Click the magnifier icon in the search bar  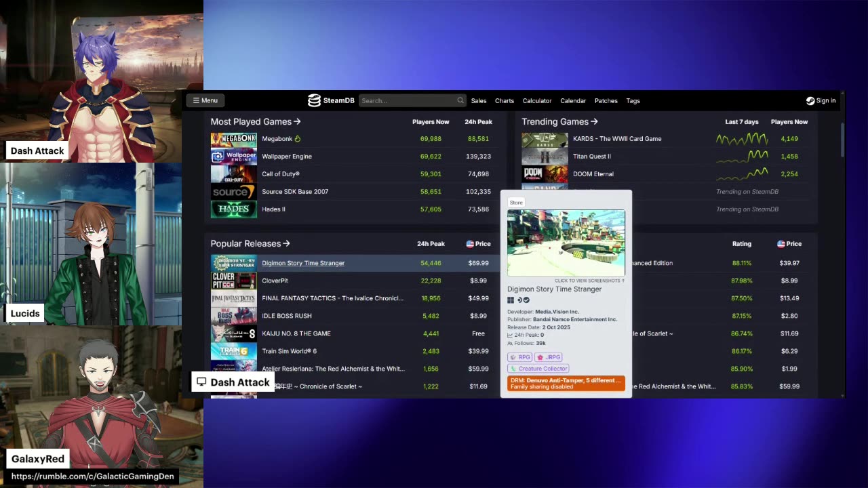(460, 100)
